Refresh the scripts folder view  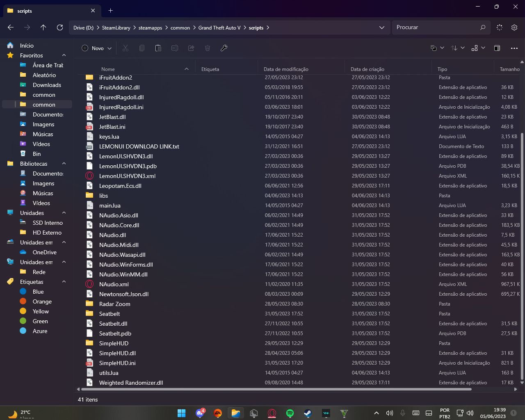[60, 27]
